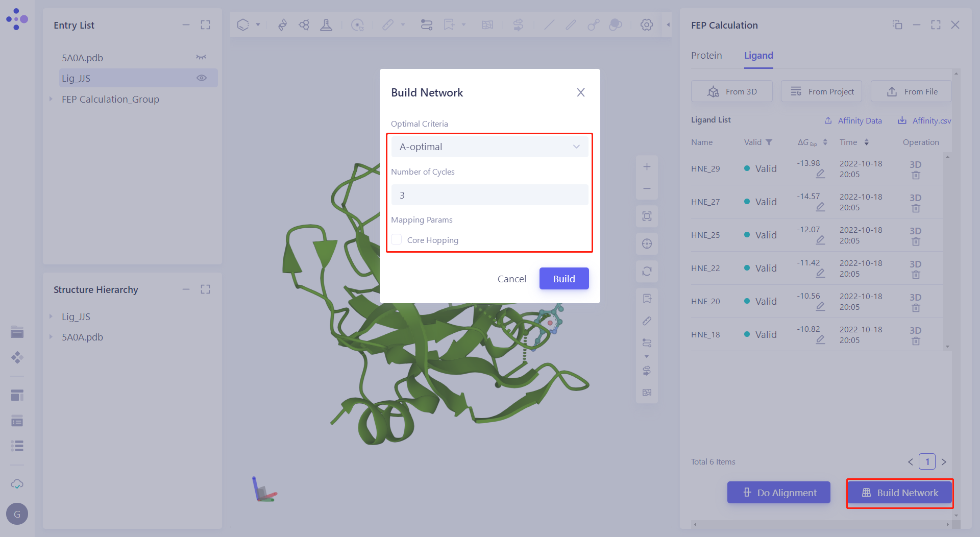The width and height of the screenshot is (980, 537).
Task: Expand the FEP Calculation_Group entry
Action: coord(51,99)
